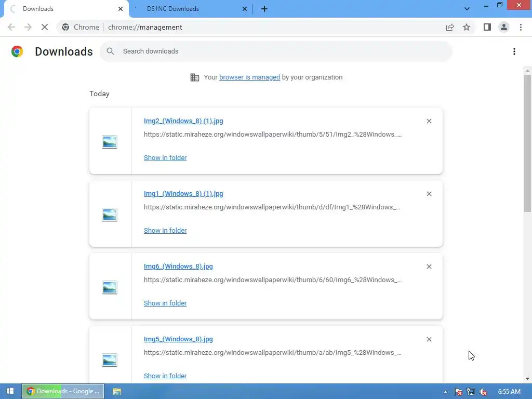Open the Img5_(Windows_8).jpg file link
Viewport: 532px width, 399px height.
[x=179, y=339]
